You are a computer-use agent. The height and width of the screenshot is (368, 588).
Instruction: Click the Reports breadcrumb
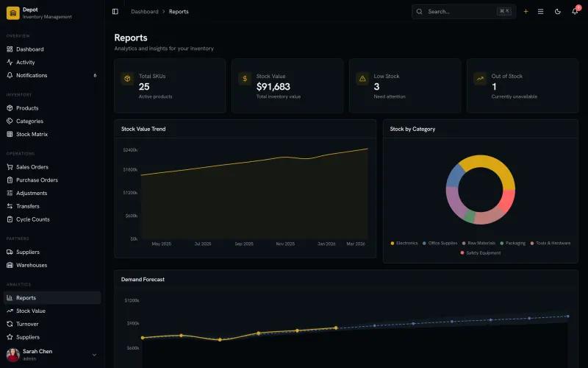179,12
